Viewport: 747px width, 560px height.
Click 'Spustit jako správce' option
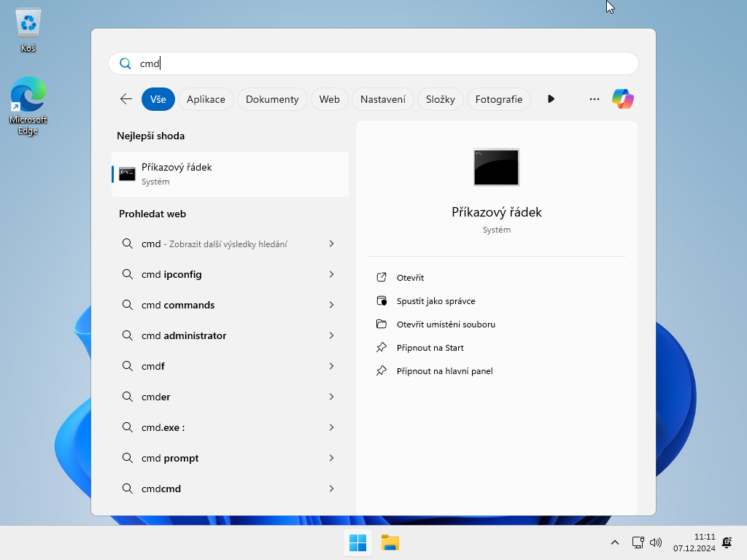pyautogui.click(x=436, y=301)
